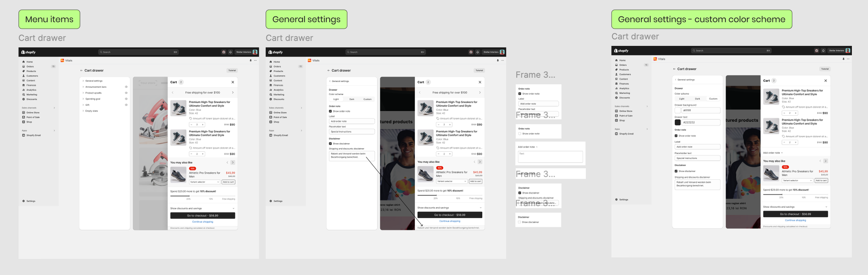Open Variant selector dropdown in Menu items frame
Screen dimensions: 868x275
[x=204, y=182]
